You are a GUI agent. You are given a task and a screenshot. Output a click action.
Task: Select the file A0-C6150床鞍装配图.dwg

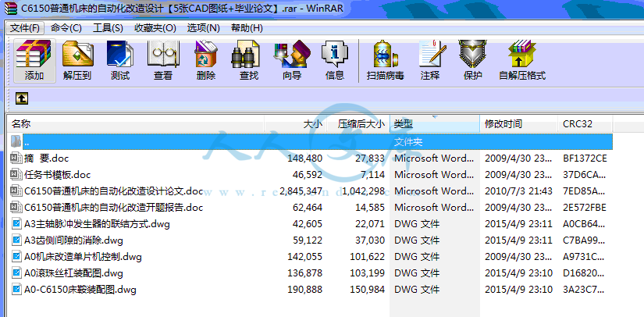(x=80, y=290)
